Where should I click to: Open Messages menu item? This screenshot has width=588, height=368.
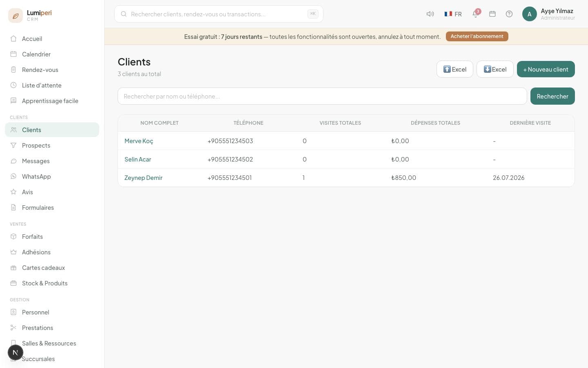coord(52,161)
